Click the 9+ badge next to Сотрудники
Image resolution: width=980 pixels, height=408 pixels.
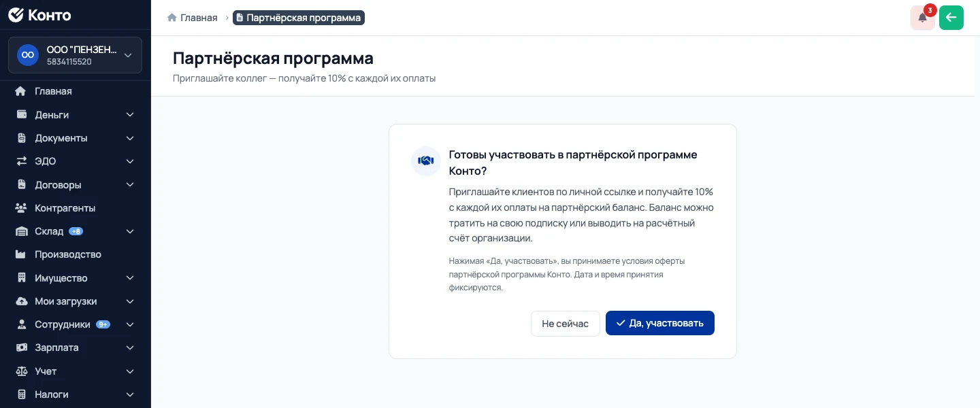tap(103, 324)
